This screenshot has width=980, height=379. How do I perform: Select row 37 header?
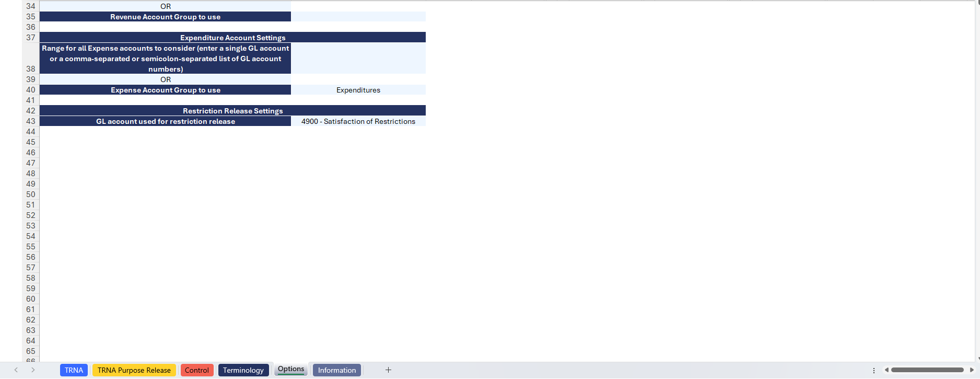point(31,38)
